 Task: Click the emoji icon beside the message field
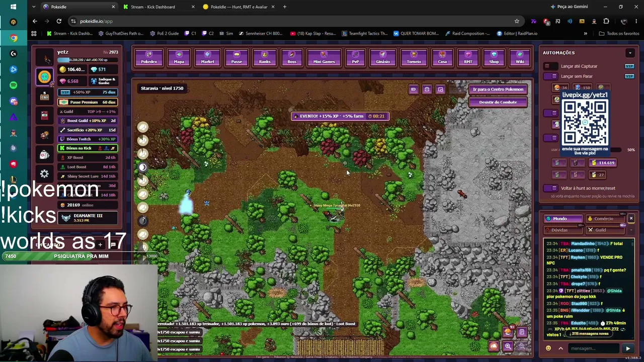point(548,348)
